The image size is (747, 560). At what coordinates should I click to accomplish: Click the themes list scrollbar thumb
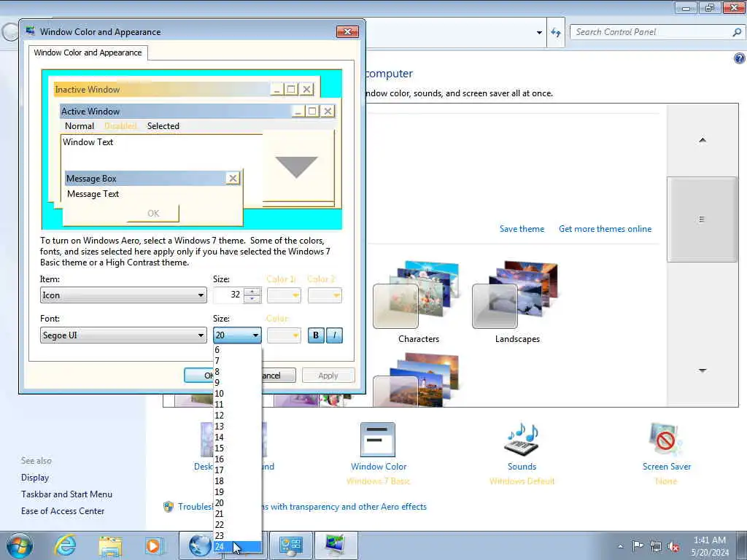pos(703,219)
